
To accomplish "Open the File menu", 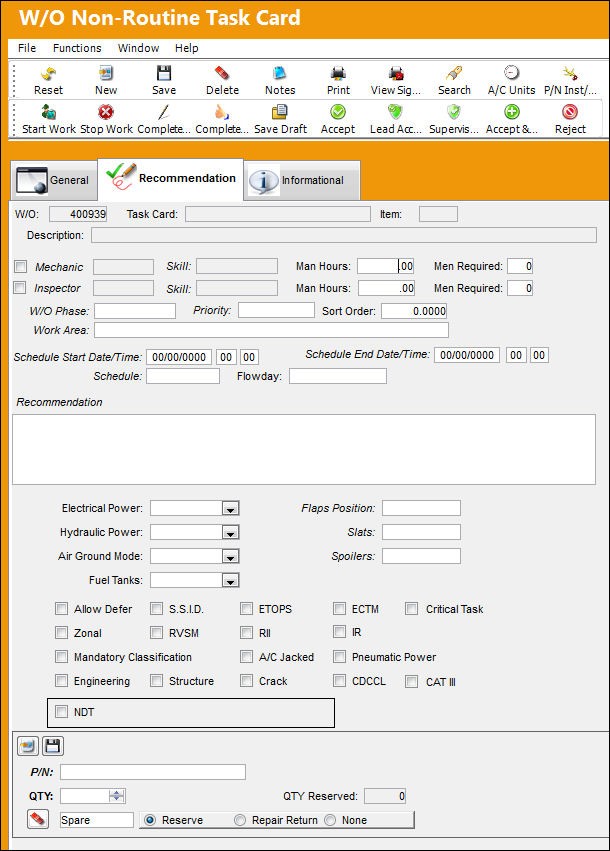I will (x=27, y=48).
